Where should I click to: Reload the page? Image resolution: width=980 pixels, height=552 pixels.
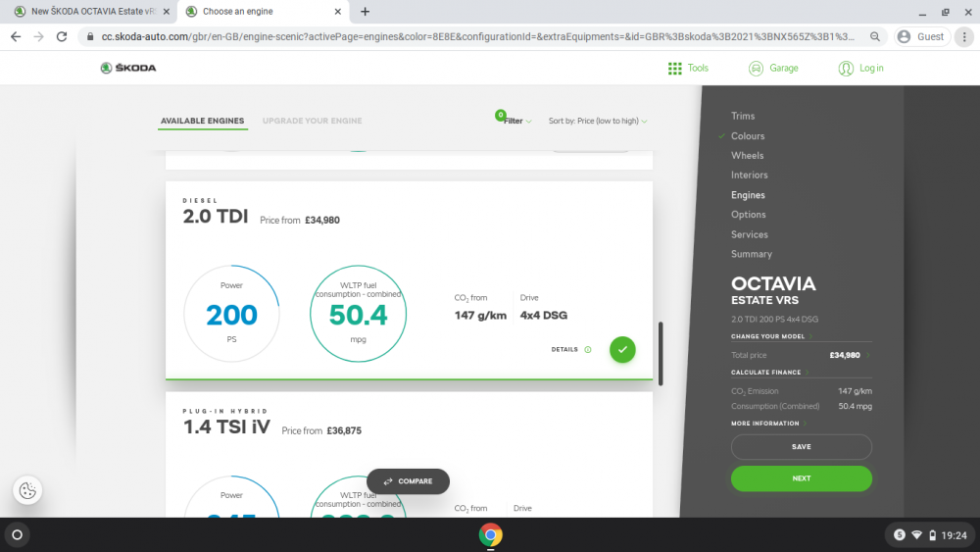[61, 37]
